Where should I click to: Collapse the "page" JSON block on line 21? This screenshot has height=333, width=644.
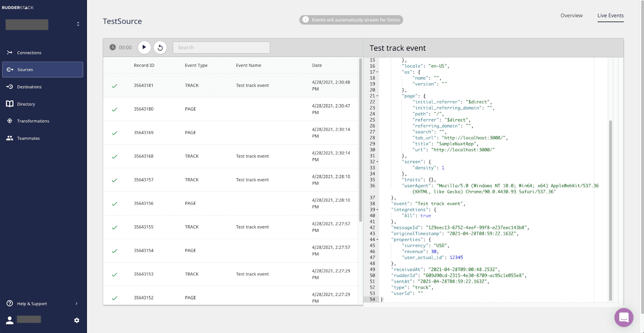pyautogui.click(x=377, y=96)
